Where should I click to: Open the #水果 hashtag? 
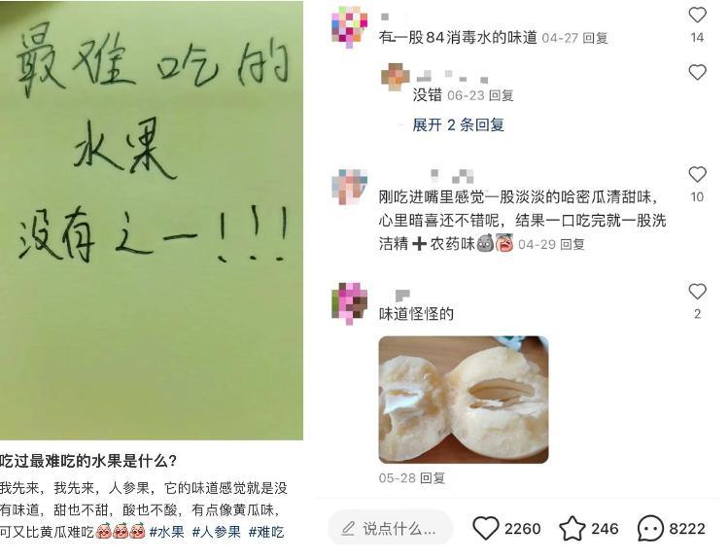166,532
